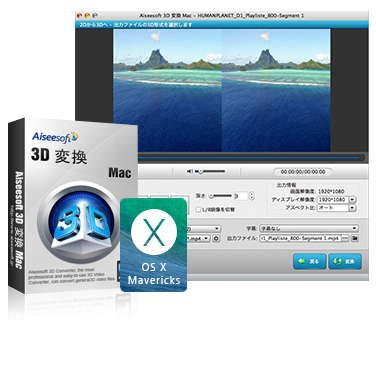Click the yellow minimize window button
Screen dimensions: 376x365
coord(87,15)
